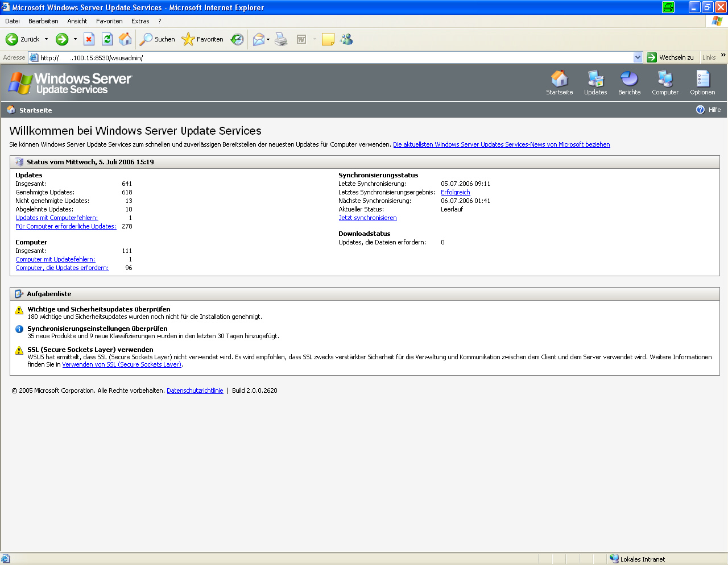
Task: Expand the Links toolbar chevron
Action: click(x=723, y=56)
